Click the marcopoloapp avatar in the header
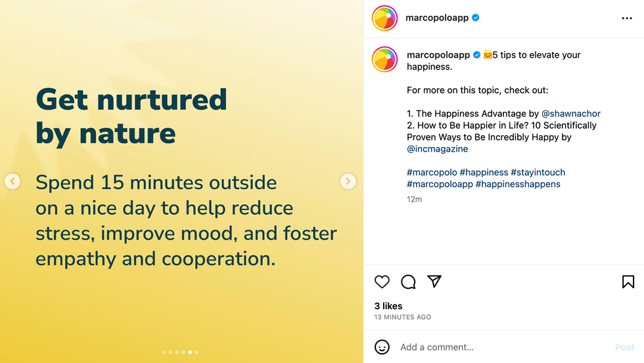This screenshot has height=363, width=644. [x=385, y=18]
